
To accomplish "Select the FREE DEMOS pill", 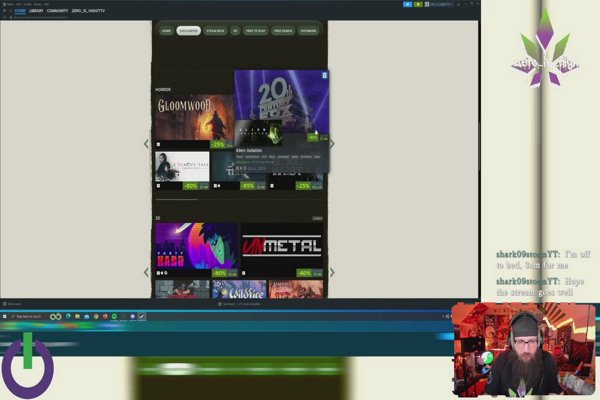I will 283,31.
